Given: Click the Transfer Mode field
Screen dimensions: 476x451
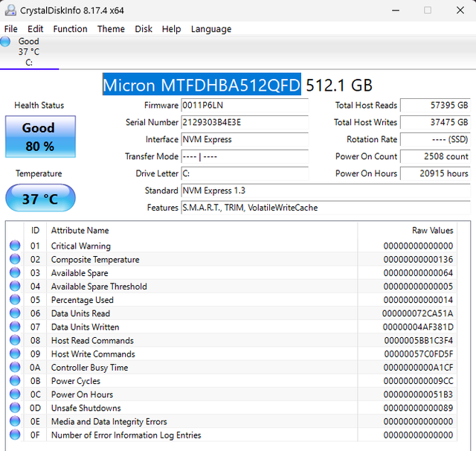Looking at the screenshot, I should click(x=245, y=156).
